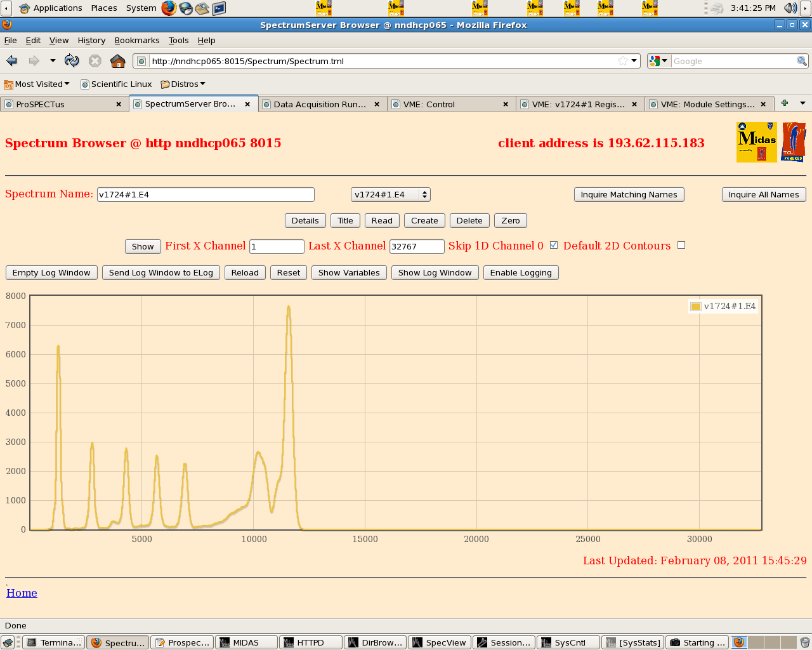Click the stop loading icon
This screenshot has width=812, height=650.
(x=95, y=61)
